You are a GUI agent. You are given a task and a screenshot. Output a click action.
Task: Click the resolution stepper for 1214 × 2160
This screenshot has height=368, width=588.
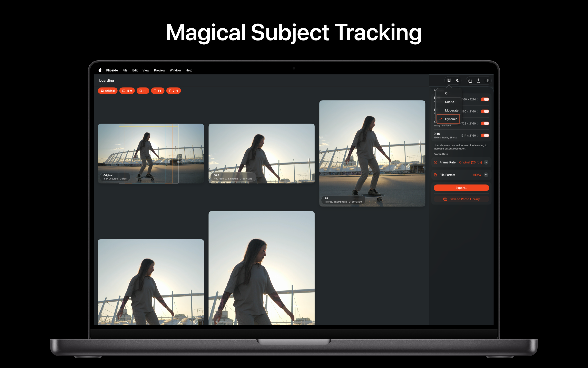click(x=478, y=136)
